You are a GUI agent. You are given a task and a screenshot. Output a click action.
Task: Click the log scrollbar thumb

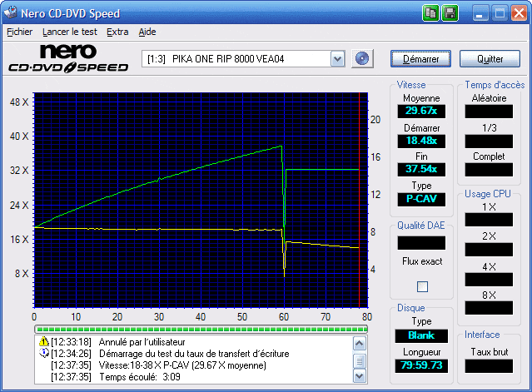pyautogui.click(x=360, y=361)
